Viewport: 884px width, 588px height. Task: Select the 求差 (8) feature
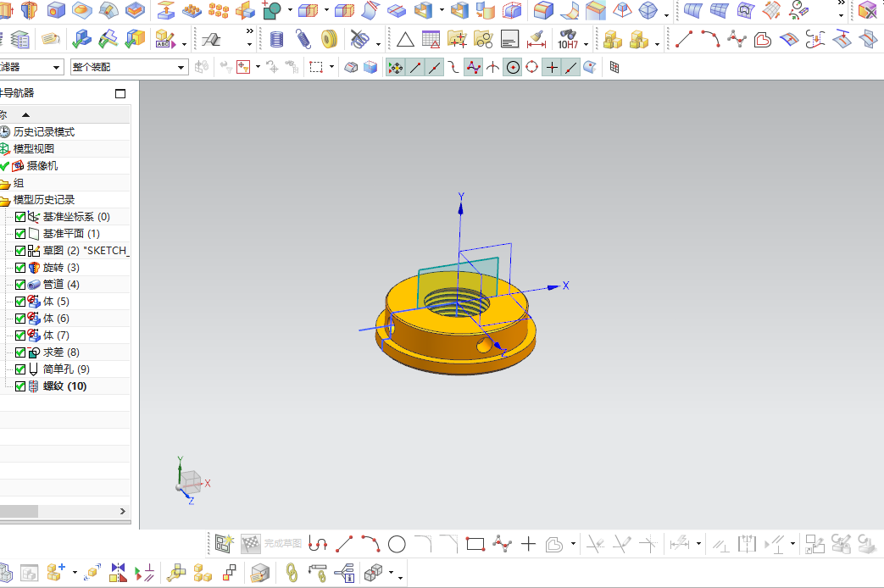[62, 352]
